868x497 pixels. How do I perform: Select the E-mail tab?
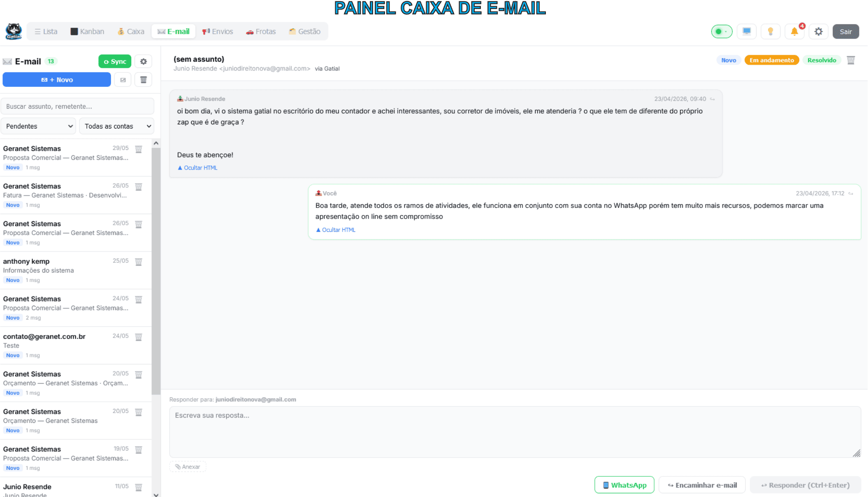point(174,31)
